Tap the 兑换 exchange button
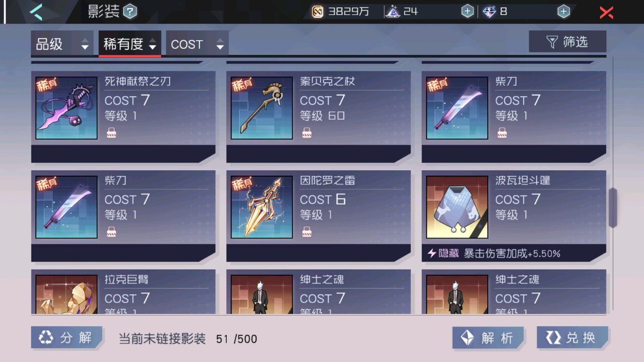The width and height of the screenshot is (644, 362). pos(573,338)
